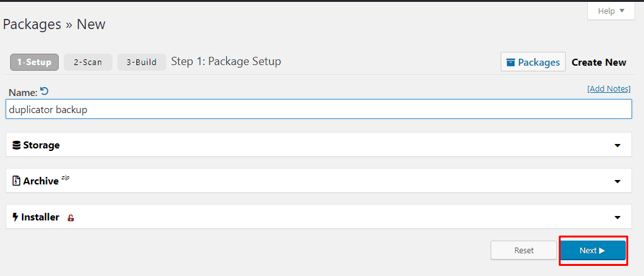Screen dimensions: 644x276
Task: Select the 1-Setup step tab
Action: [34, 63]
